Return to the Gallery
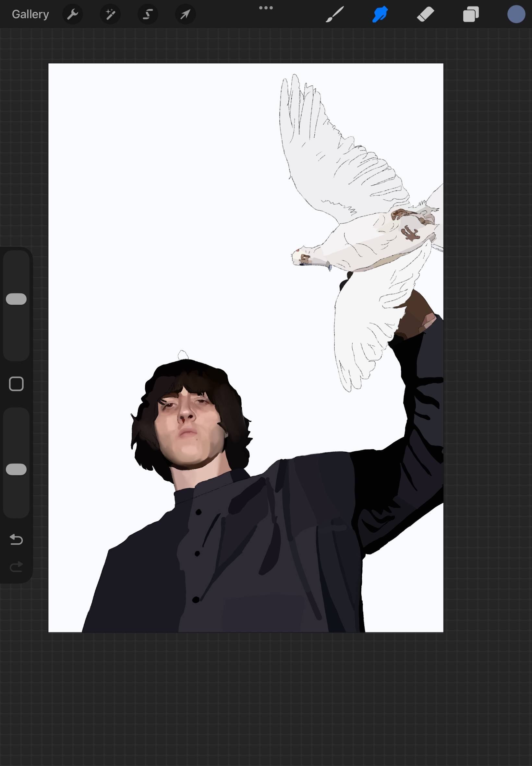Viewport: 532px width, 766px height. [x=30, y=14]
